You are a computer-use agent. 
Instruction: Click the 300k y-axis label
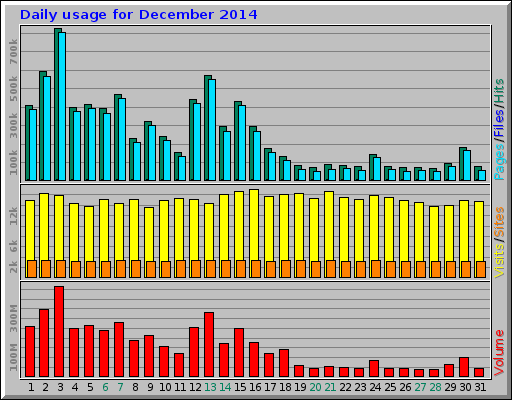(x=13, y=126)
